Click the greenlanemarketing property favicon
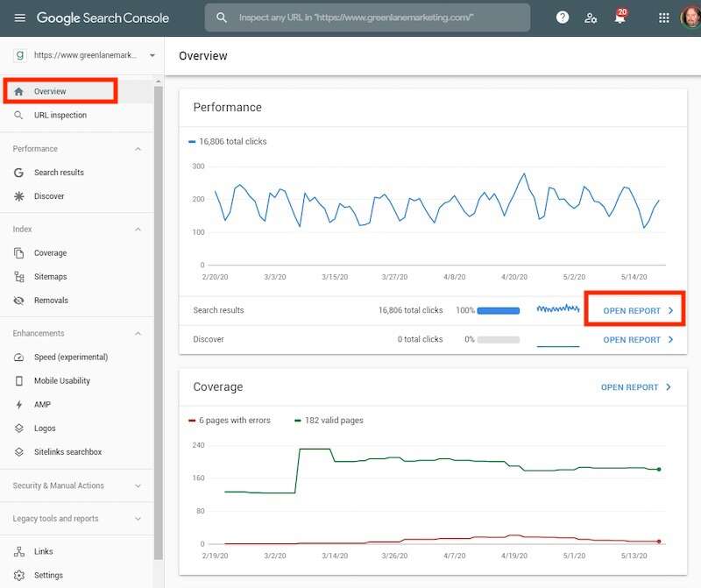Image resolution: width=701 pixels, height=588 pixels. click(x=19, y=55)
